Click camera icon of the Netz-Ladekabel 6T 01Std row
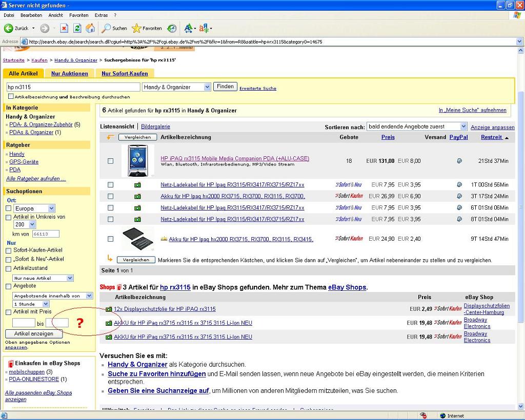The width and height of the screenshot is (525, 420). [x=137, y=207]
